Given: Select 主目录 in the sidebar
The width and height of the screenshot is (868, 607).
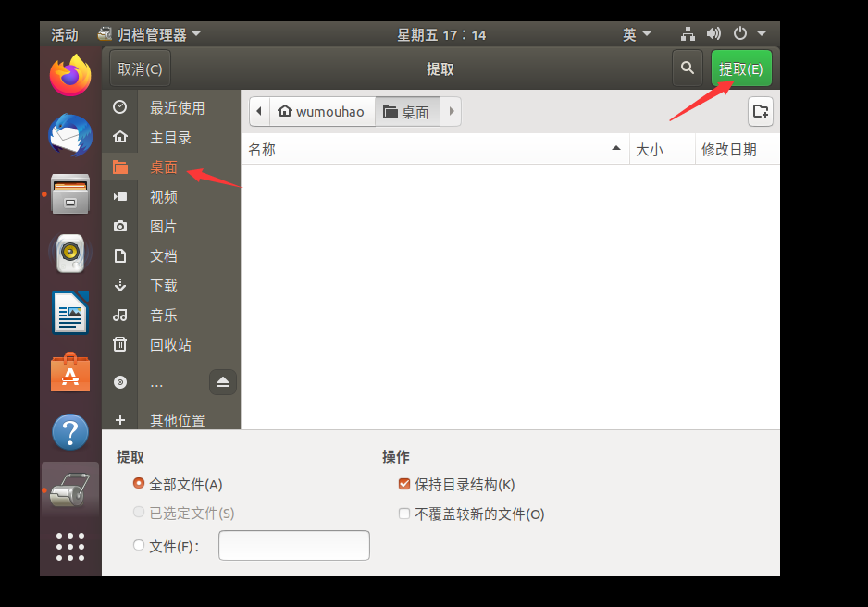Looking at the screenshot, I should click(x=171, y=137).
